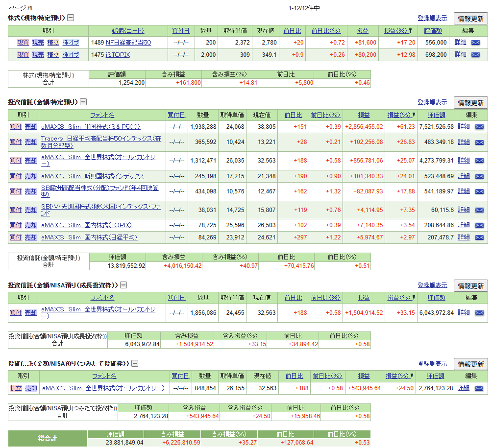Viewport: 492px width, 448px height.
Task: Click the mail icon for eMAXIS Slim 米国株式(S&P500)
Action: 479,127
